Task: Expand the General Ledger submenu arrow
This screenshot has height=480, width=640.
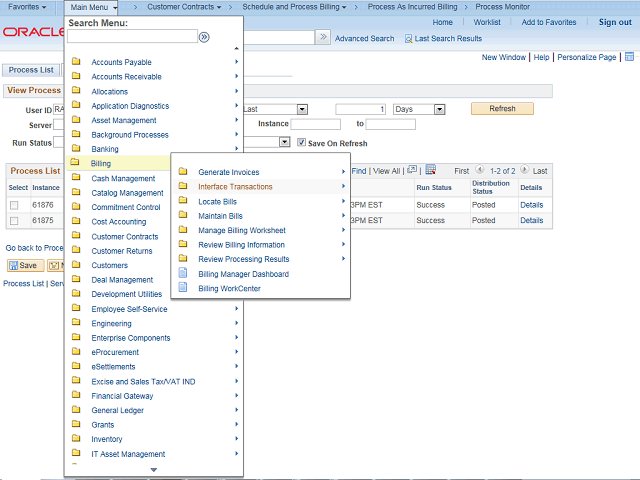Action: pos(237,410)
